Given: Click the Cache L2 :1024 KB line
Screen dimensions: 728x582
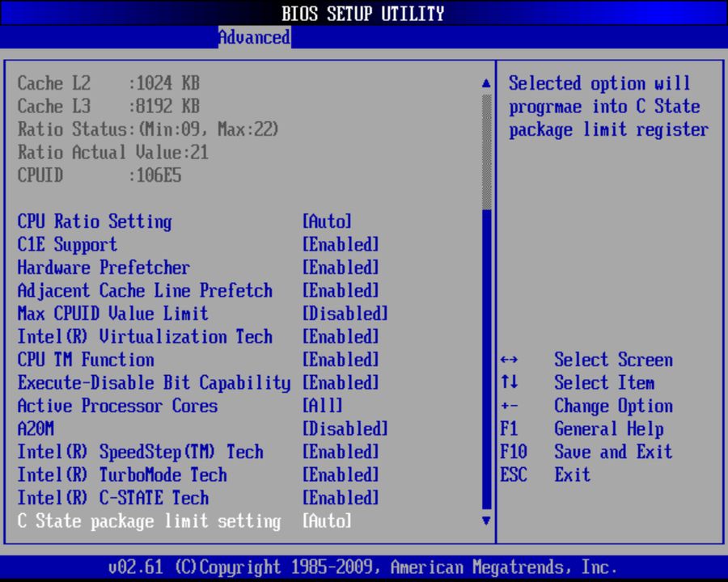Looking at the screenshot, I should point(108,83).
